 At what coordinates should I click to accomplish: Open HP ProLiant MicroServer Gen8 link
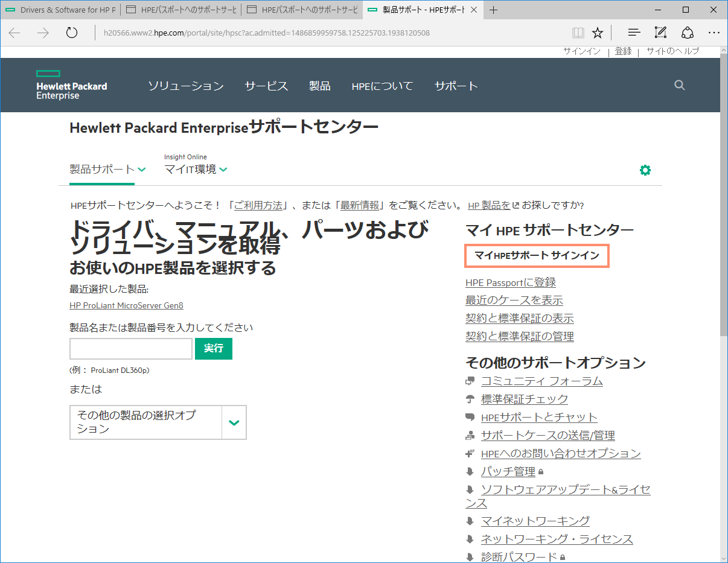click(126, 305)
